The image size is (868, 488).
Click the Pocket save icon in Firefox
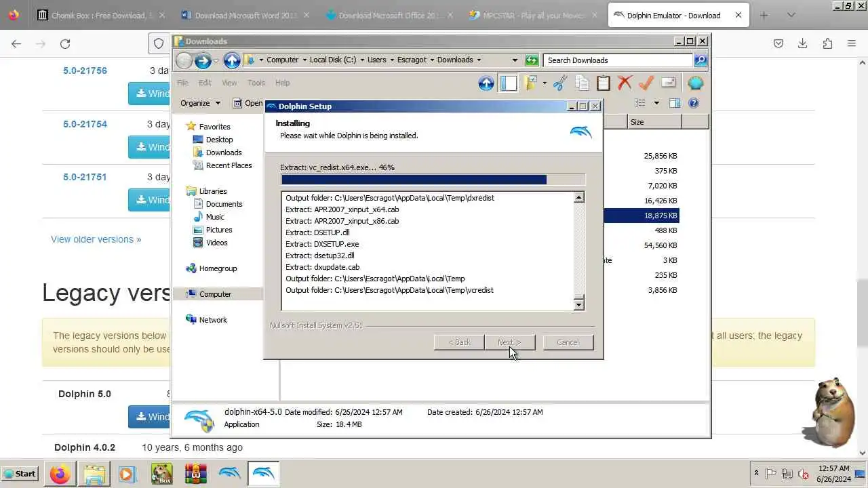pos(778,43)
